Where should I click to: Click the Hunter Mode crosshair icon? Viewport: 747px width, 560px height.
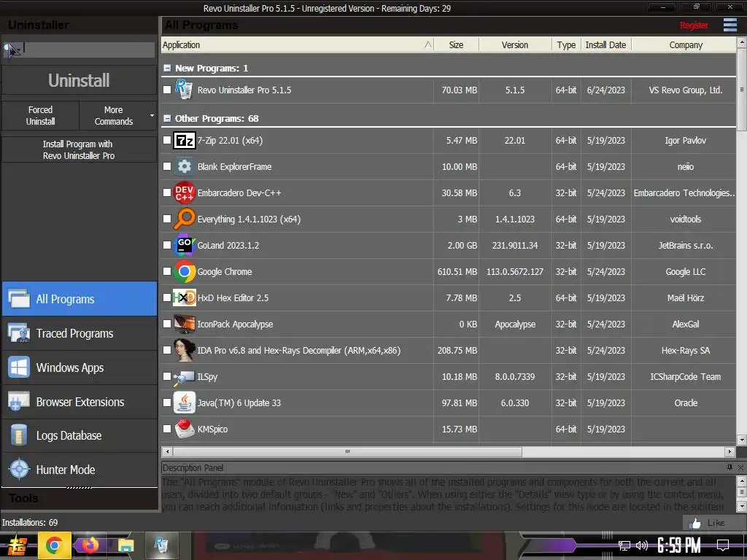[x=19, y=470]
